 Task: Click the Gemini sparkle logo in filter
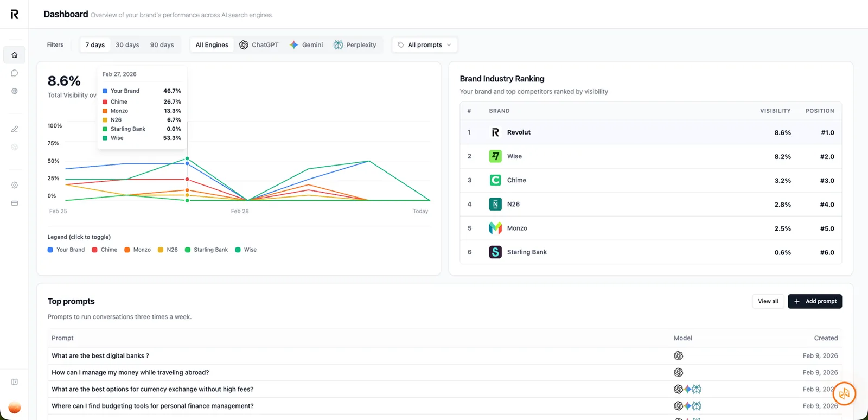[294, 45]
